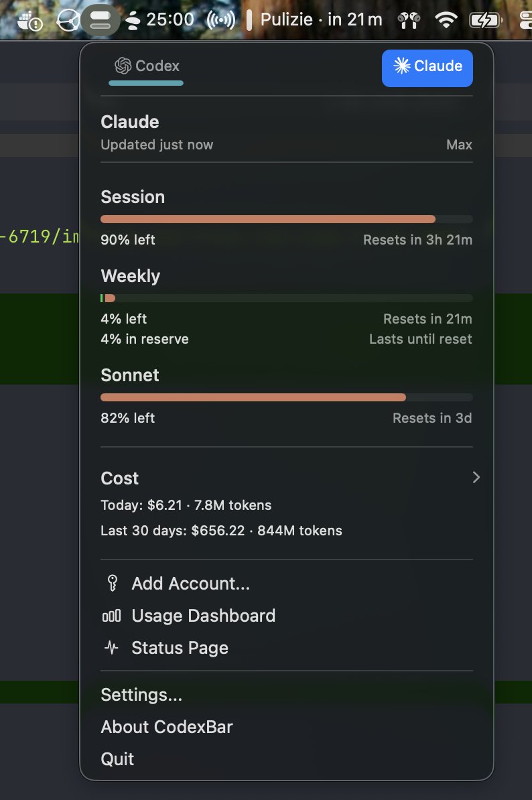Choose Add Account...
532x800 pixels.
191,584
